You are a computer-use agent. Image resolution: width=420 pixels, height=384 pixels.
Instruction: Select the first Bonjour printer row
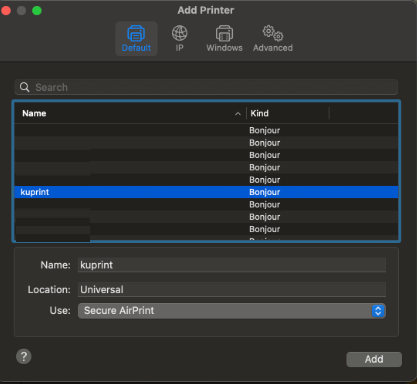point(206,130)
